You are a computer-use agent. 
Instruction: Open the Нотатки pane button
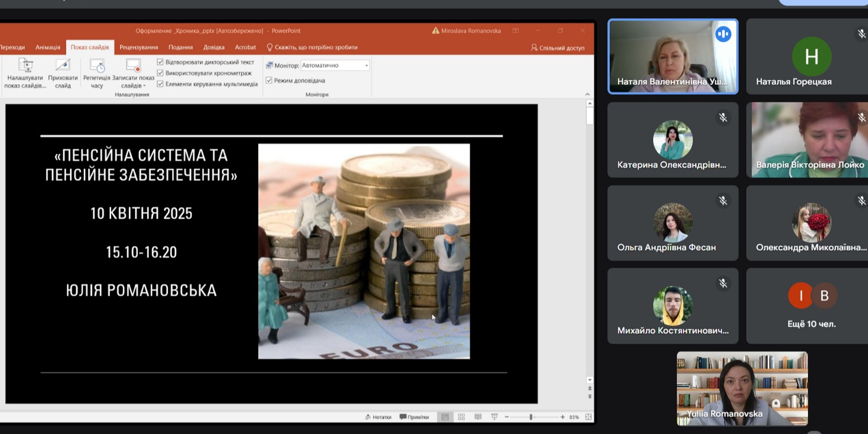click(378, 417)
